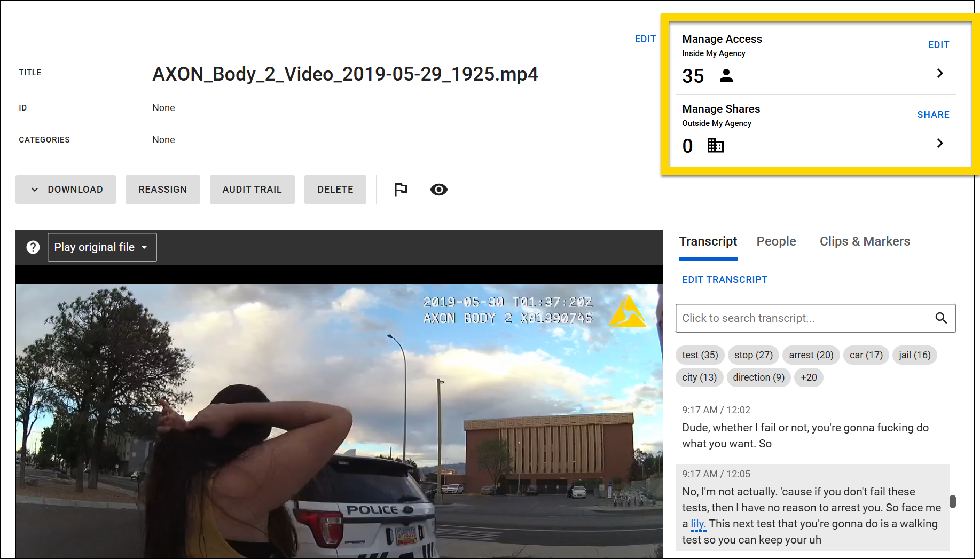The height and width of the screenshot is (559, 980).
Task: Click EDIT TRANSCRIPT
Action: (x=725, y=279)
